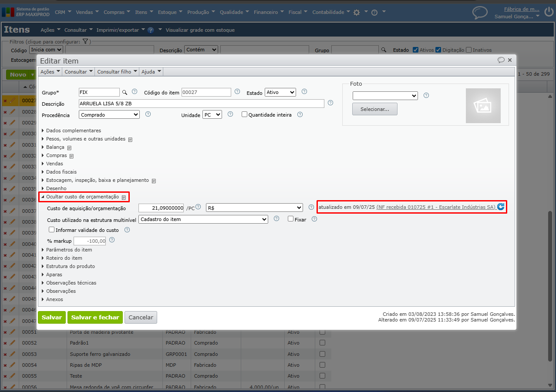Tick checkbox in the Padrão1 row
556x392 pixels.
(x=322, y=343)
